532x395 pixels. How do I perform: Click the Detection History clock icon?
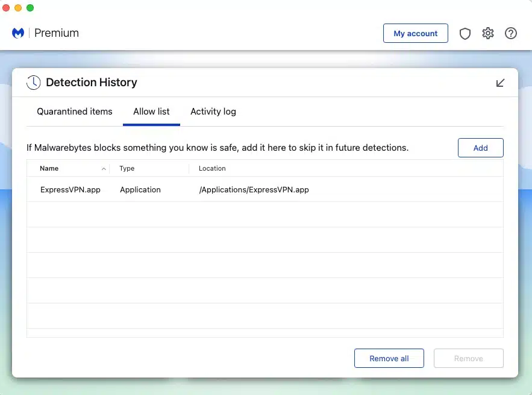coord(34,83)
